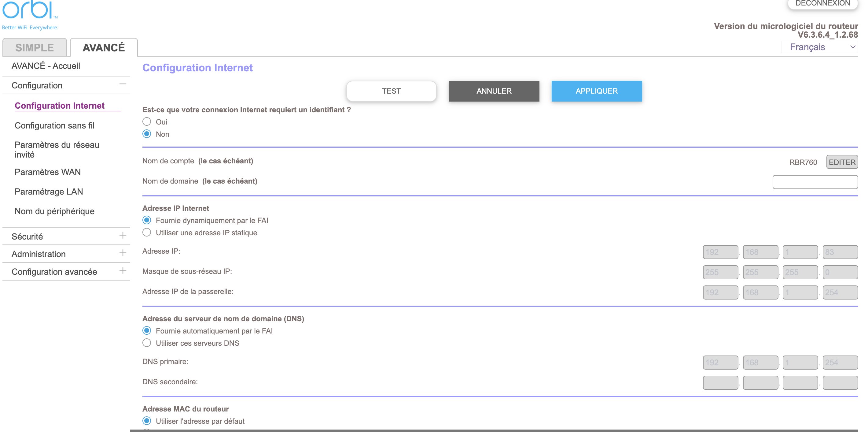This screenshot has height=432, width=868.
Task: Select Utiliser l'adresse par défaut
Action: [x=147, y=421]
